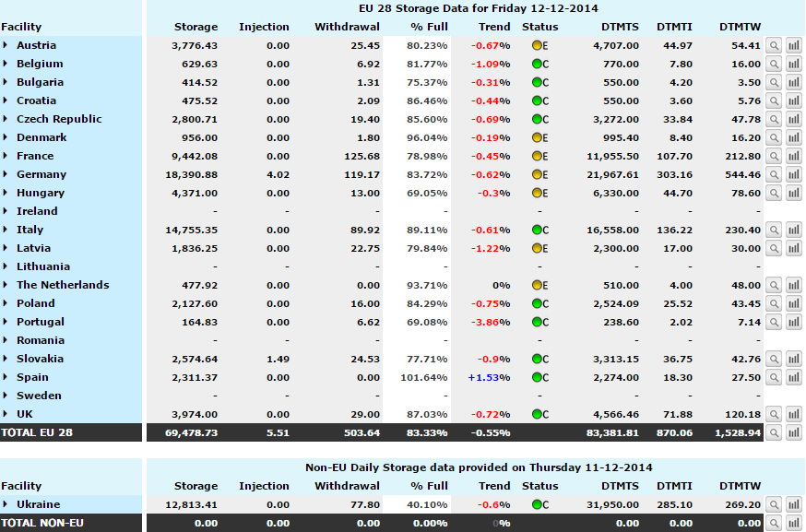Expand the Ukraine row arrow
This screenshot has width=806, height=532.
pos(6,504)
